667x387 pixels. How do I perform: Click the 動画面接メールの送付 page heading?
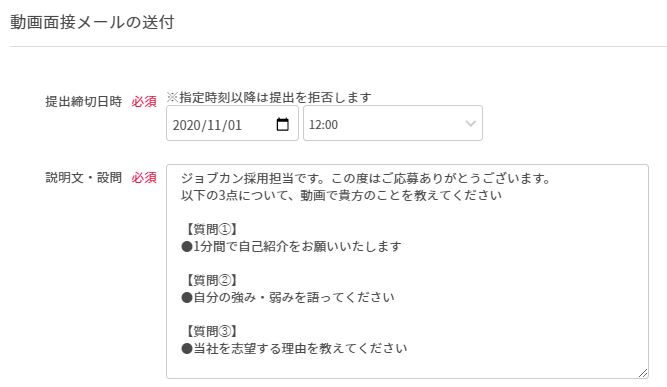[92, 22]
